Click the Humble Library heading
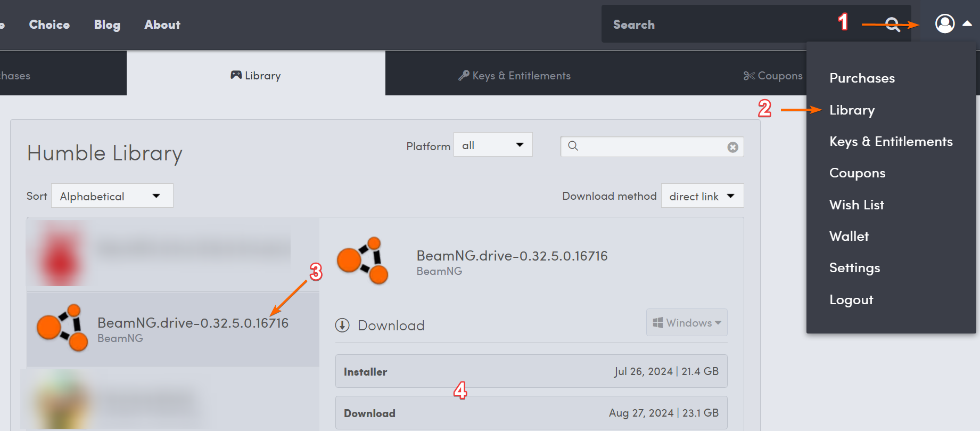The image size is (980, 431). click(x=105, y=153)
